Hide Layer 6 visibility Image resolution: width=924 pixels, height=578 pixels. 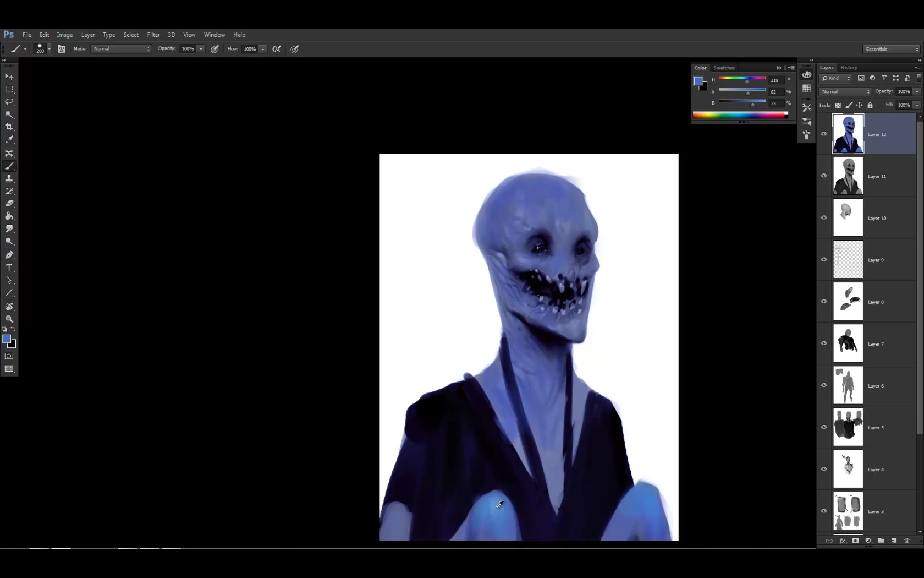(824, 385)
